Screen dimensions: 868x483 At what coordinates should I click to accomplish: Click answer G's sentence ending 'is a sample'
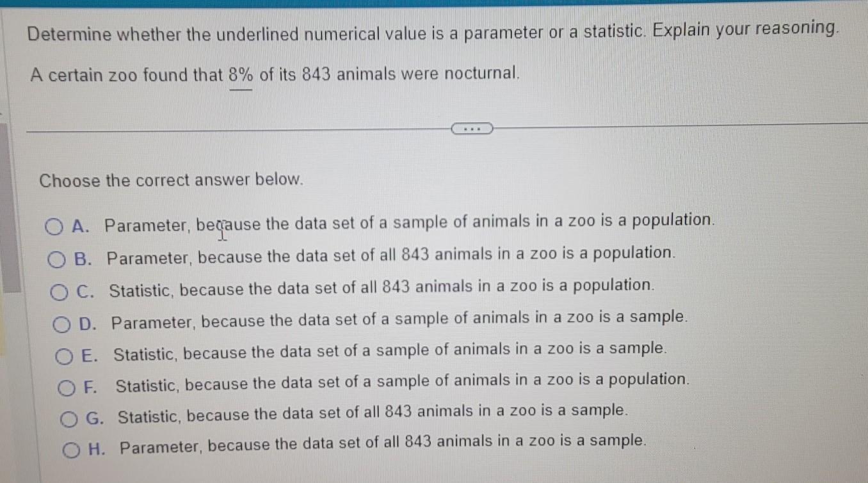pos(372,415)
